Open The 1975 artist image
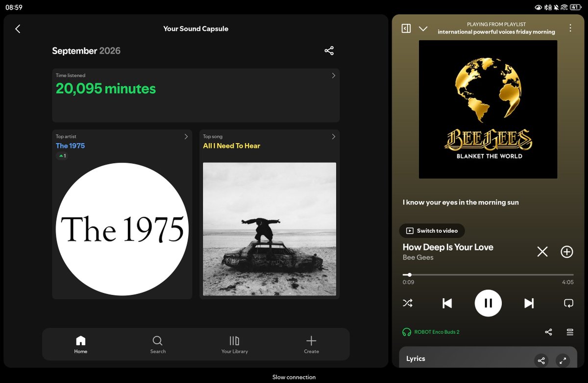 (122, 229)
